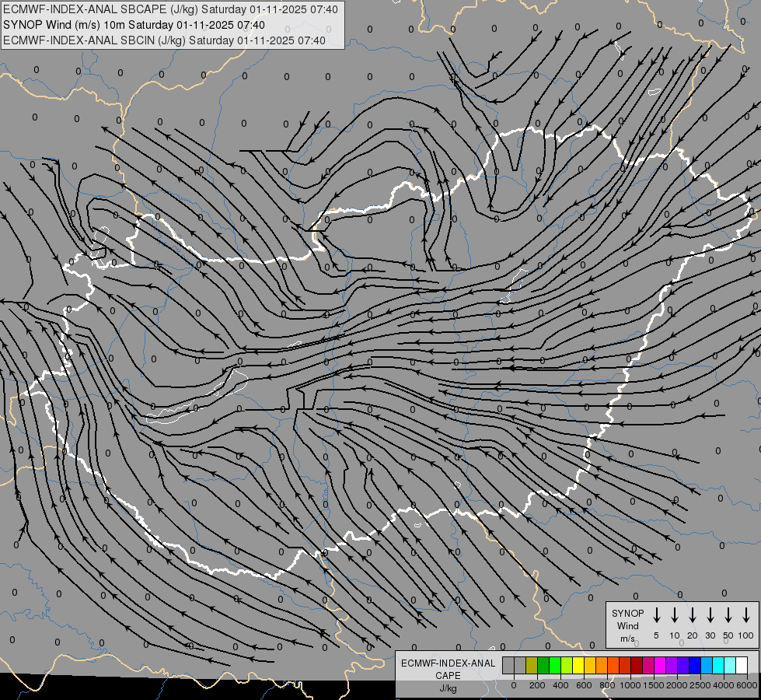Select the olive CAPE color swatch
Viewport: 761px width, 700px height.
click(x=532, y=665)
